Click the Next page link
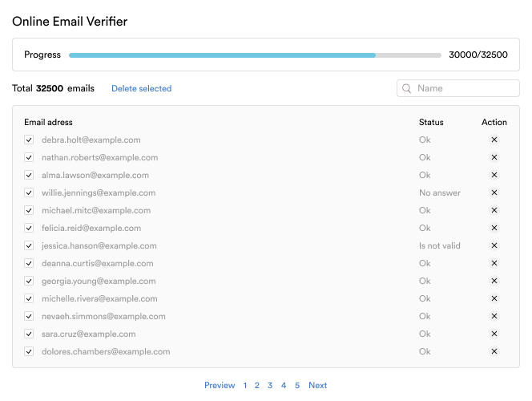This screenshot has width=532, height=401. (317, 385)
